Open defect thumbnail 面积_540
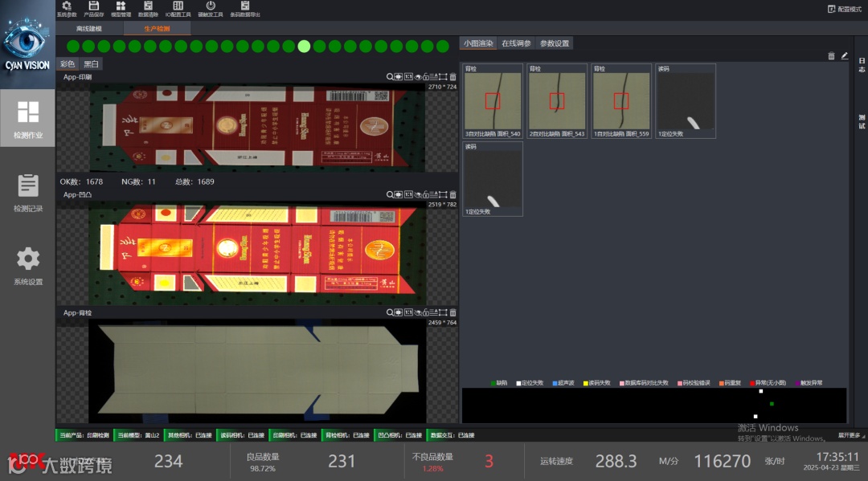Image resolution: width=868 pixels, height=481 pixels. pyautogui.click(x=492, y=101)
